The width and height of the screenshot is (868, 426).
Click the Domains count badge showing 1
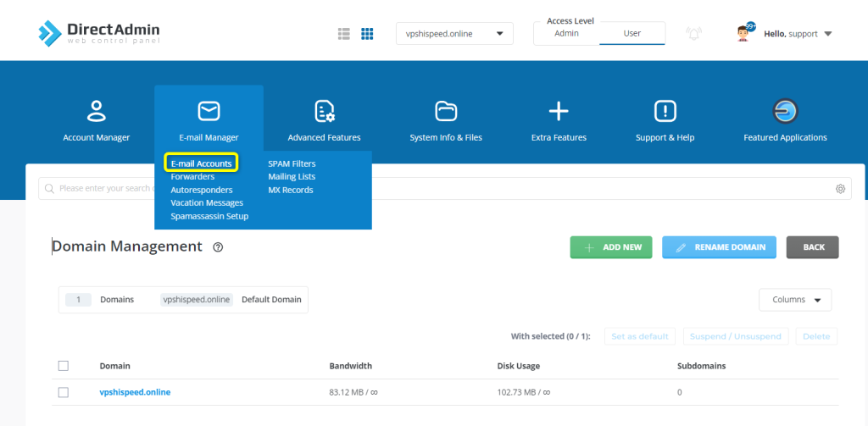(78, 300)
